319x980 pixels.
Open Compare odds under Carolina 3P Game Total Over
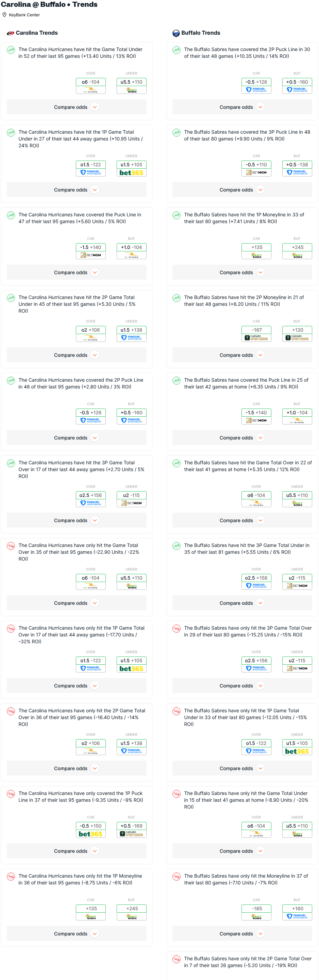pyautogui.click(x=77, y=520)
